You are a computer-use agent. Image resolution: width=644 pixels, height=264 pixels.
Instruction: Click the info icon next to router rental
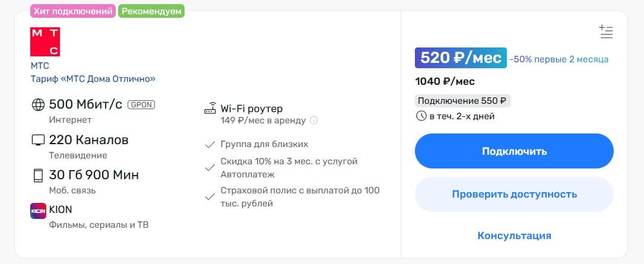pyautogui.click(x=314, y=120)
